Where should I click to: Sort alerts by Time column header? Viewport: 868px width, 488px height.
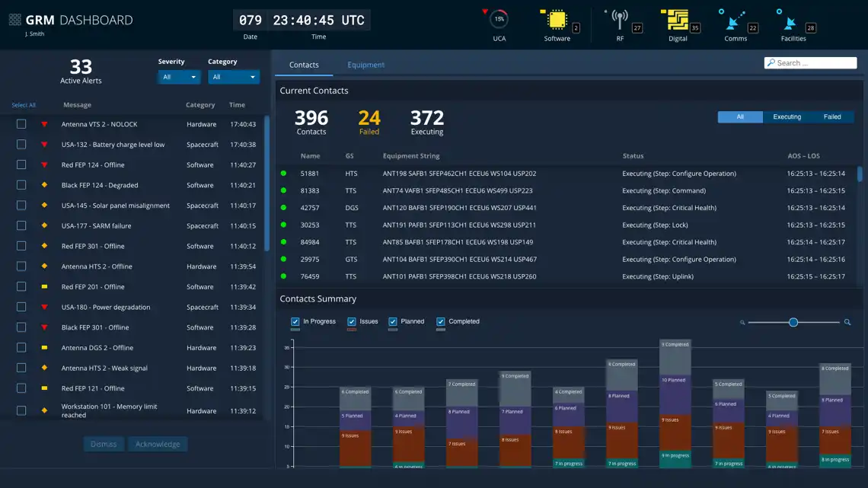237,105
